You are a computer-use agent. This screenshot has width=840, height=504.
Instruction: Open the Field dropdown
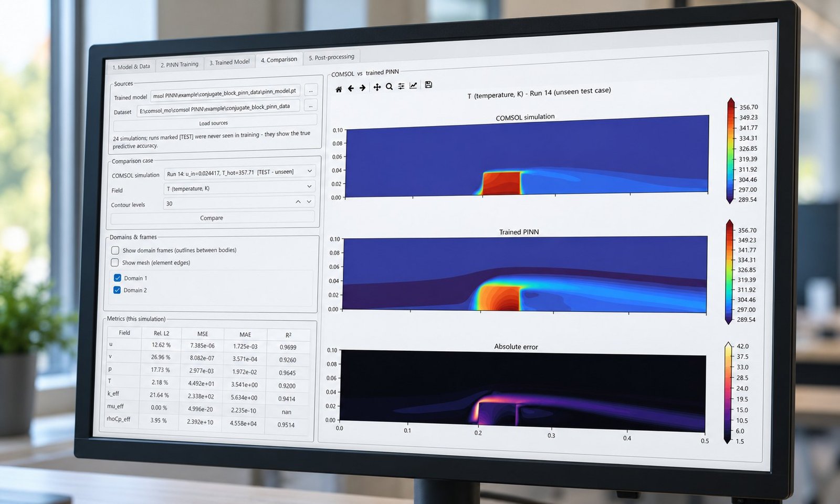[x=239, y=187]
